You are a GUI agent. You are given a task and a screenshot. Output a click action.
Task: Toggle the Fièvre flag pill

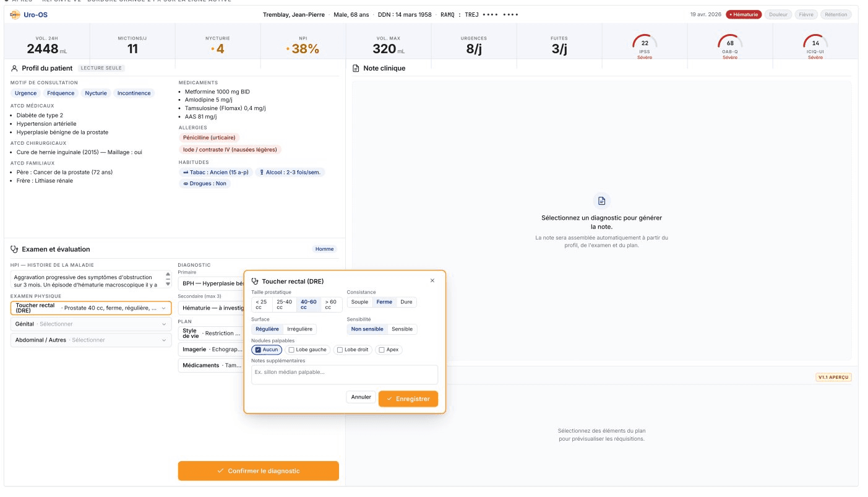click(x=806, y=14)
